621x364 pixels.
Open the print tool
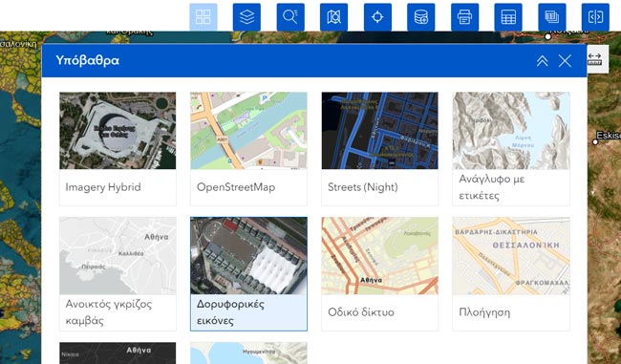pos(464,17)
